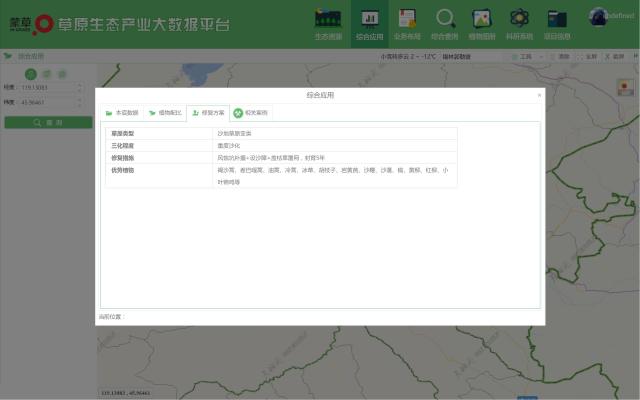Image resolution: width=640 pixels, height=400 pixels.
Task: Open the 综合查询 magnifier icon
Action: tap(445, 22)
